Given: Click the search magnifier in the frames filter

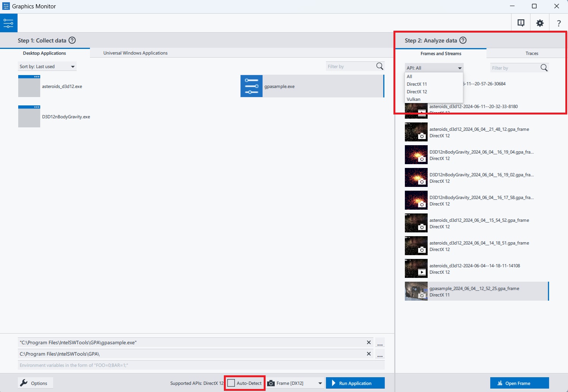Looking at the screenshot, I should coord(544,68).
